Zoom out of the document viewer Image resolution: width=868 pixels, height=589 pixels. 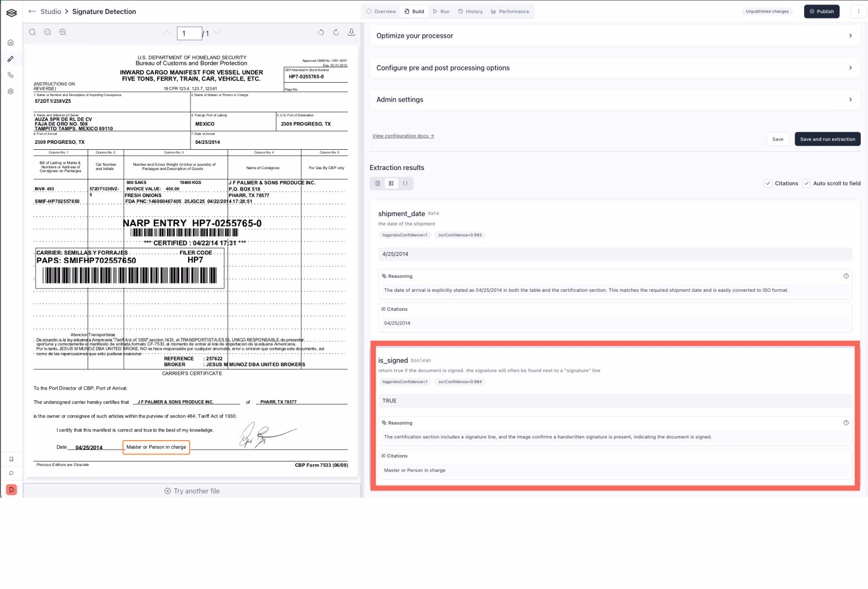pyautogui.click(x=47, y=32)
